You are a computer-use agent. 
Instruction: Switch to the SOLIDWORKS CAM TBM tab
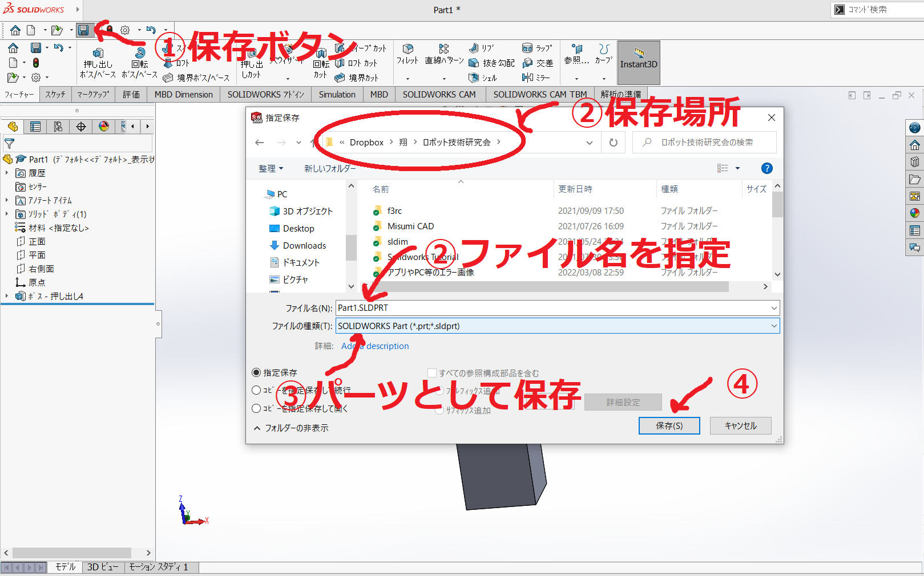[540, 94]
